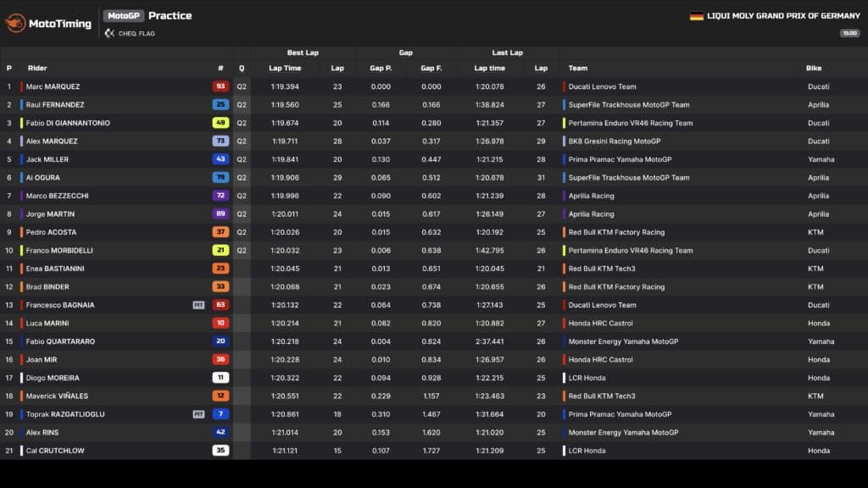868x488 pixels.
Task: Click MORBIDELLI number 21 badge
Action: tap(220, 250)
